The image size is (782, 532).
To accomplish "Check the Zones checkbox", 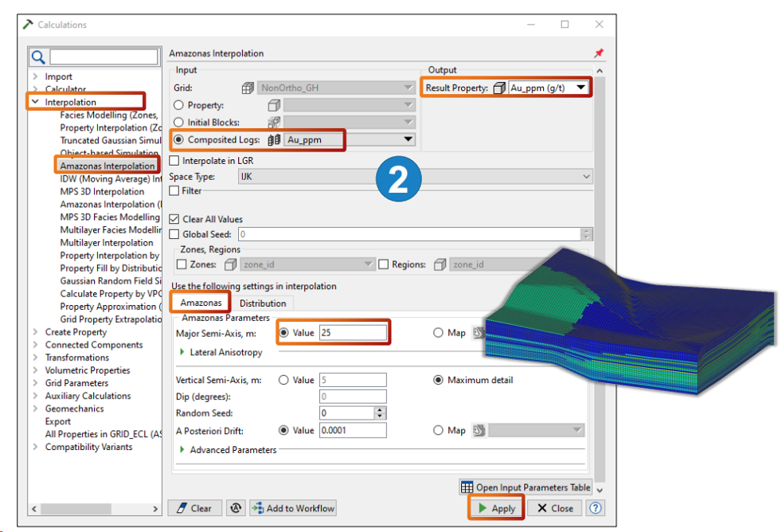I will click(182, 264).
